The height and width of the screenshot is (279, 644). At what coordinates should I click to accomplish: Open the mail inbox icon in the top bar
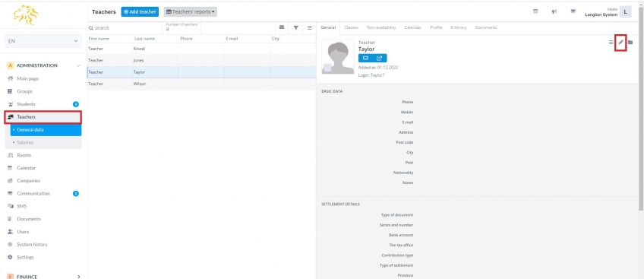click(573, 11)
